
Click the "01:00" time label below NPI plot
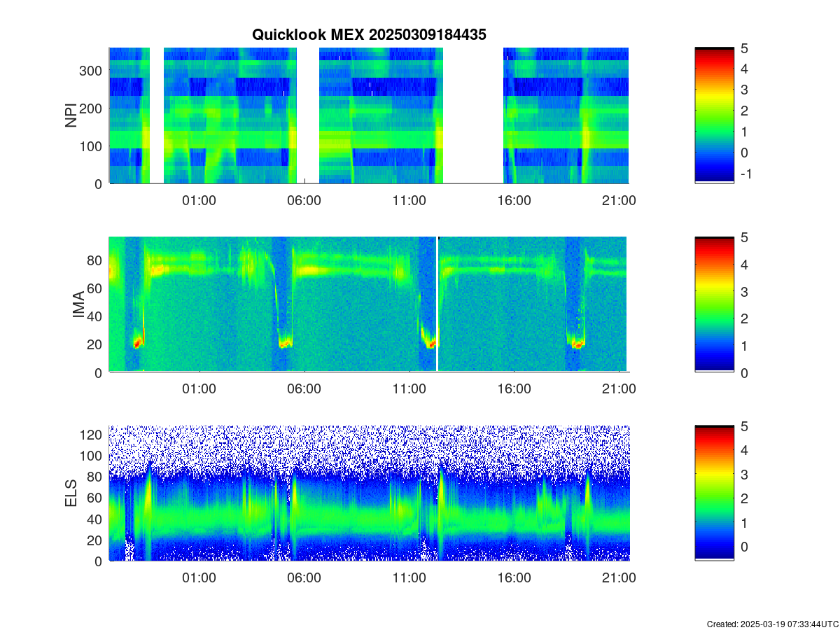199,200
